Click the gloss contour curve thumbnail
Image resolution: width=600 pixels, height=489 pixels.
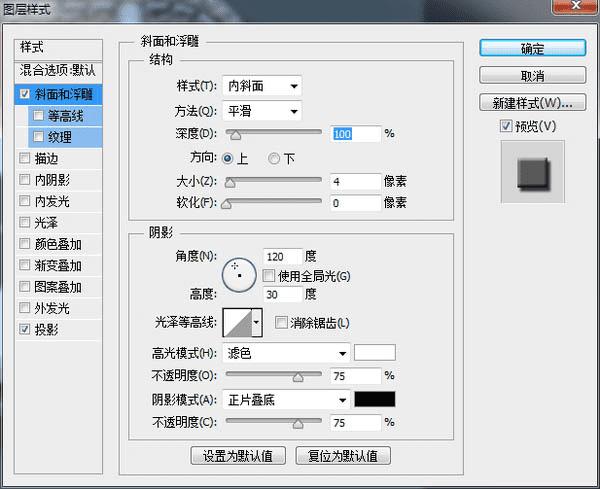click(x=237, y=323)
